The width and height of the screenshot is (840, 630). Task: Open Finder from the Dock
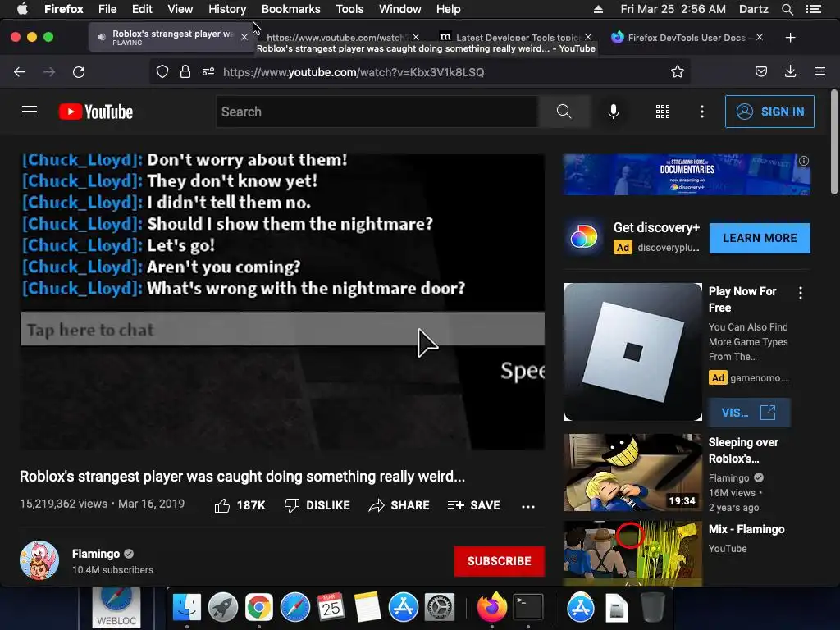[x=186, y=608]
